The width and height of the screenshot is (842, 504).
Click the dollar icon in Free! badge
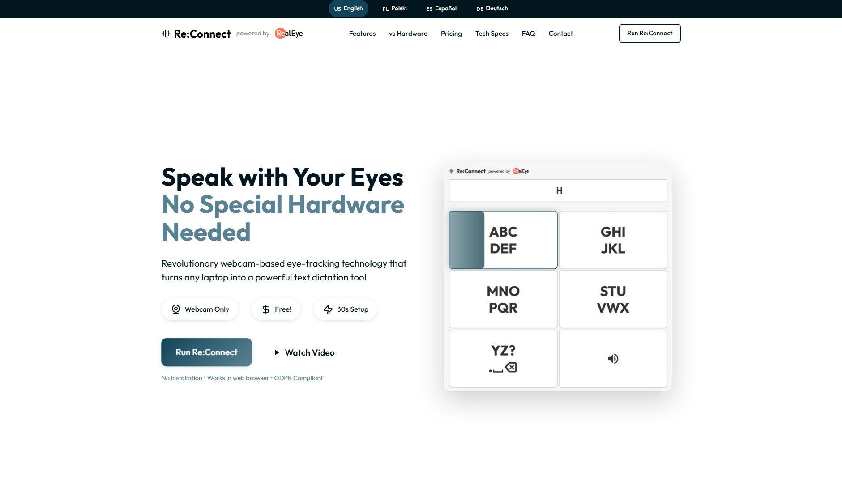(266, 309)
